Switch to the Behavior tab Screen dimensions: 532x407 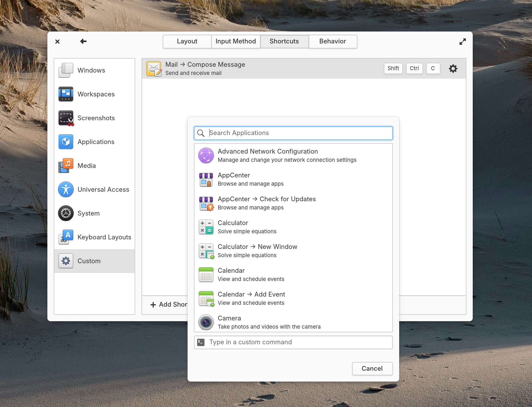(333, 42)
